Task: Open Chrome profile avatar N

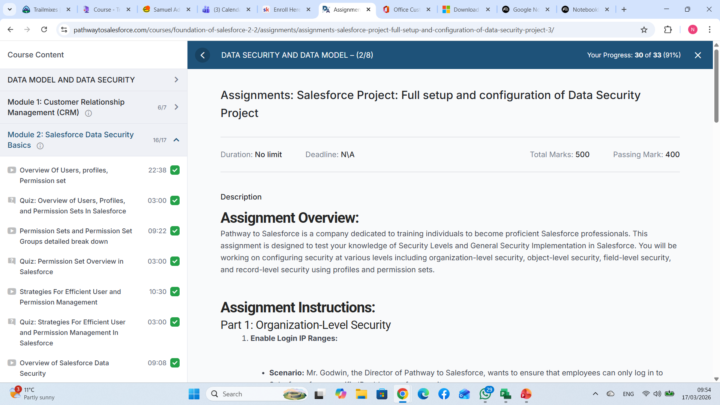Action: (692, 29)
